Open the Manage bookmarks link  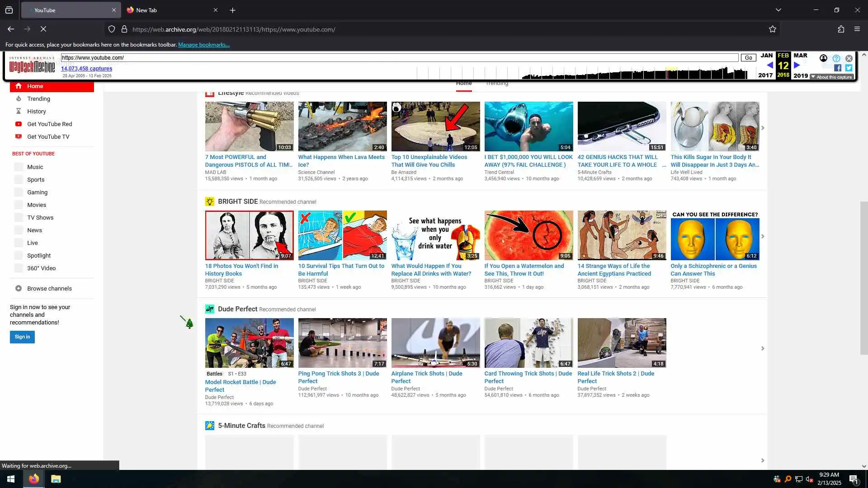point(203,45)
